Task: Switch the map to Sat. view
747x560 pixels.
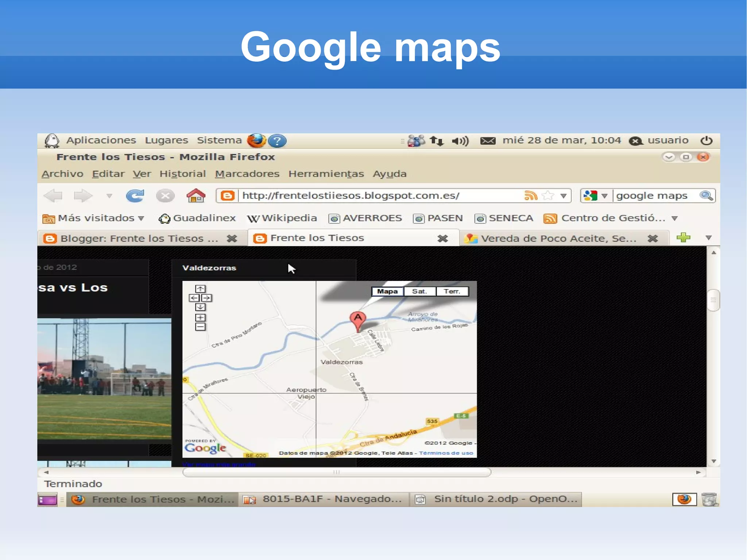Action: pos(419,291)
